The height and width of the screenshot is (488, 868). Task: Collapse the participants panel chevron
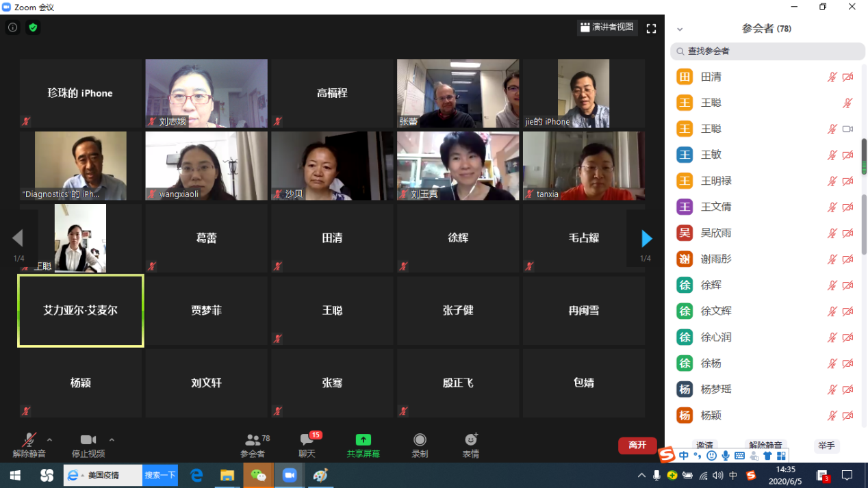point(680,29)
